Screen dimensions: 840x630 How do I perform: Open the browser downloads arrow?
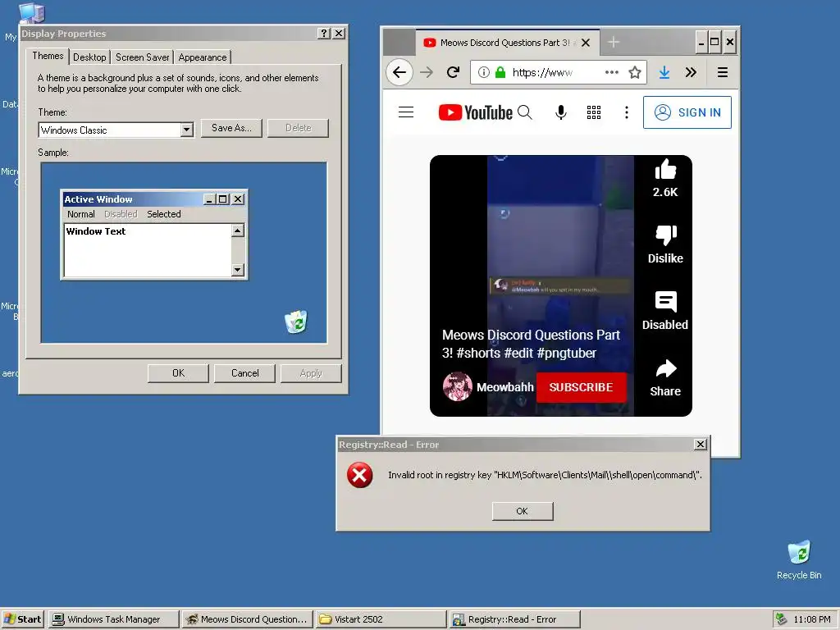[664, 72]
